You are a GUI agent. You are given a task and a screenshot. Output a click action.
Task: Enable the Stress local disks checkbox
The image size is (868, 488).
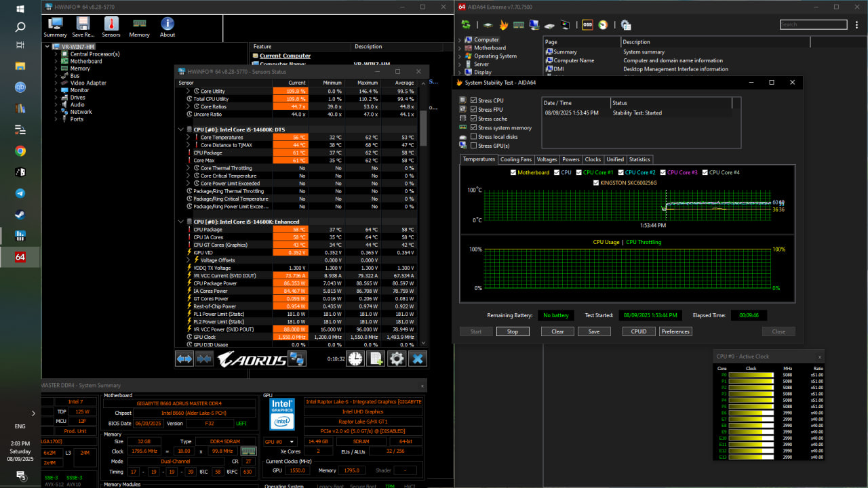(x=474, y=137)
